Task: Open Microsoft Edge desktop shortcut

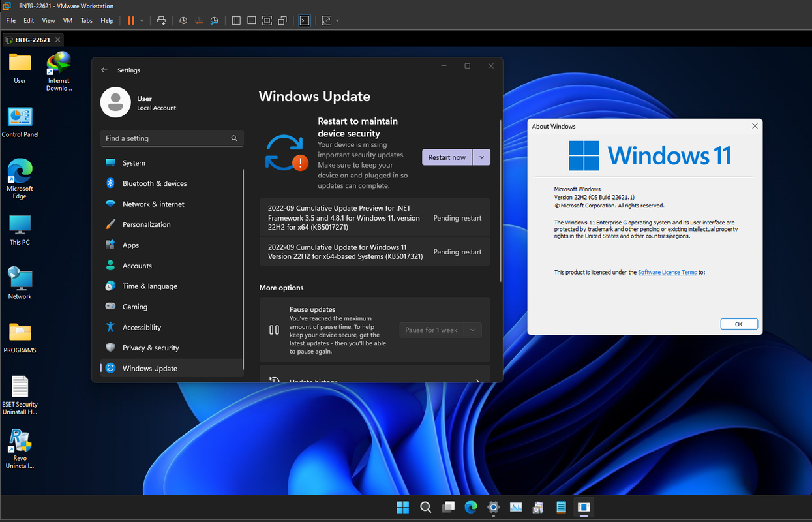Action: pos(20,179)
